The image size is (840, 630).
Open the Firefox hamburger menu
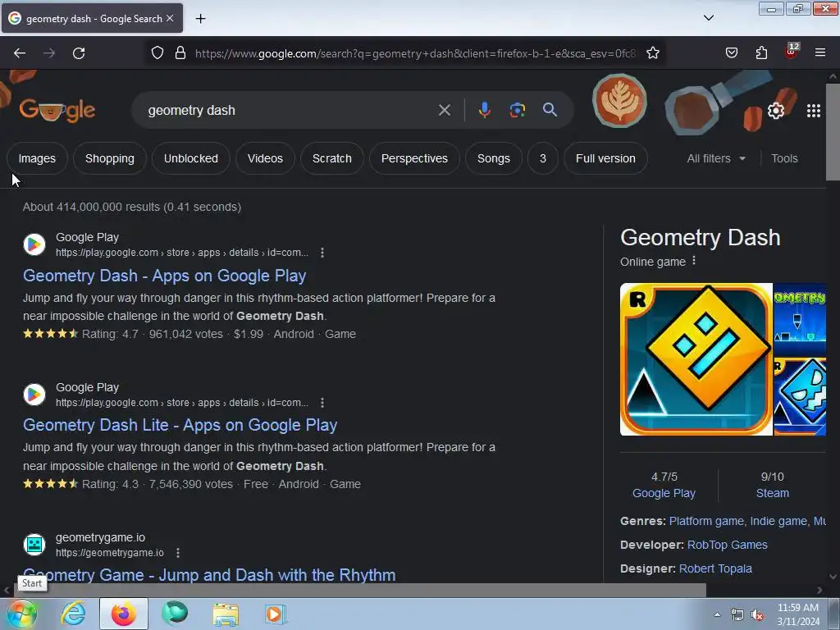tap(819, 53)
